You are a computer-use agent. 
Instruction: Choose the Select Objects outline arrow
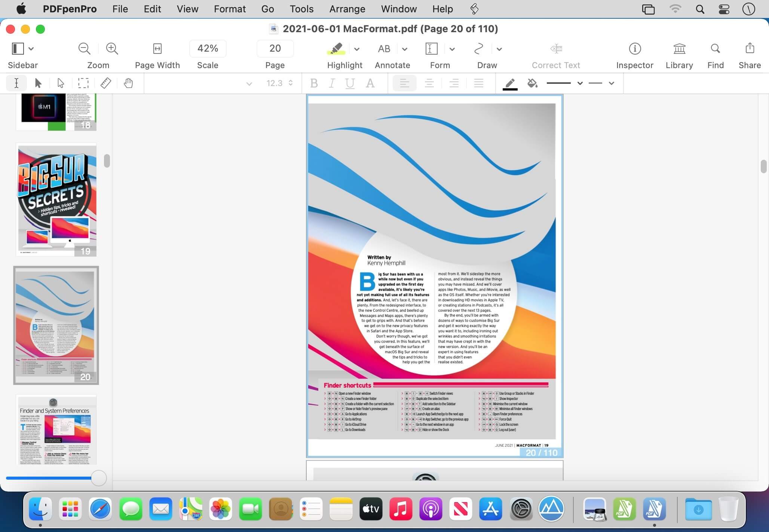pos(61,83)
